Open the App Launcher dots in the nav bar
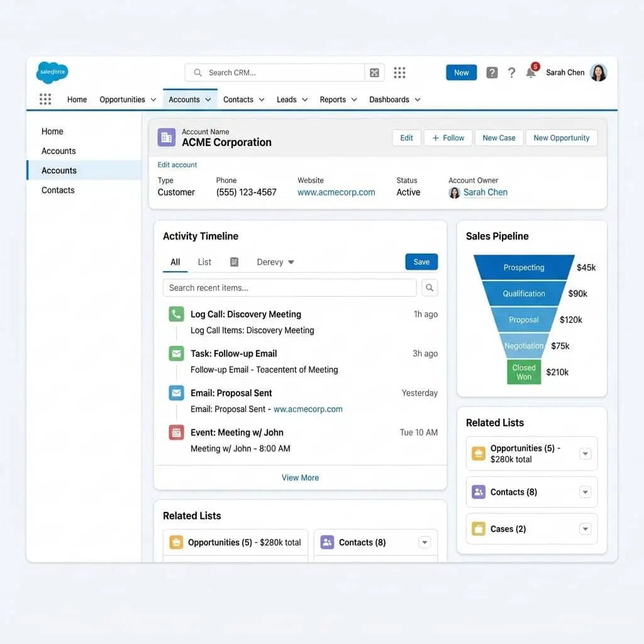This screenshot has height=644, width=644. (x=45, y=99)
